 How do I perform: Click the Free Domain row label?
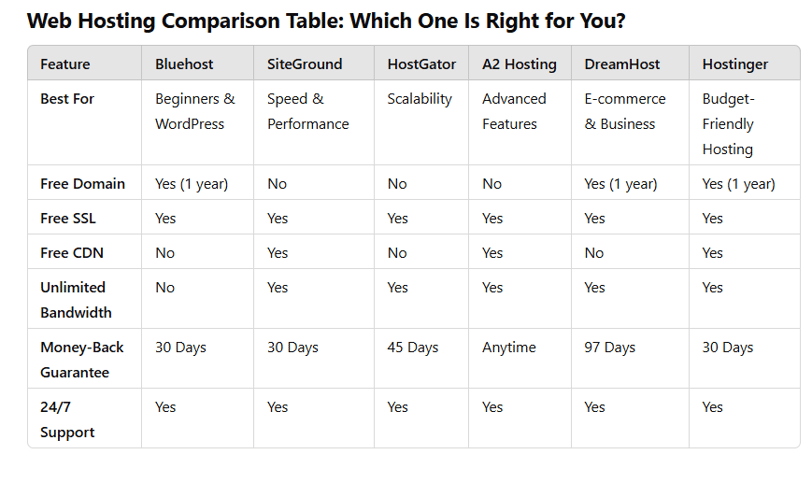coord(83,184)
